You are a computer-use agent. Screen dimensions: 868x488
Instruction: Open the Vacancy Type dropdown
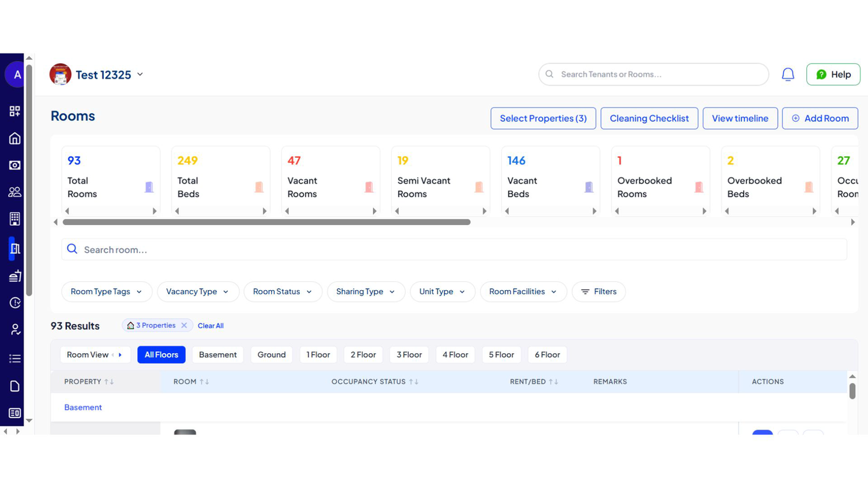(197, 291)
